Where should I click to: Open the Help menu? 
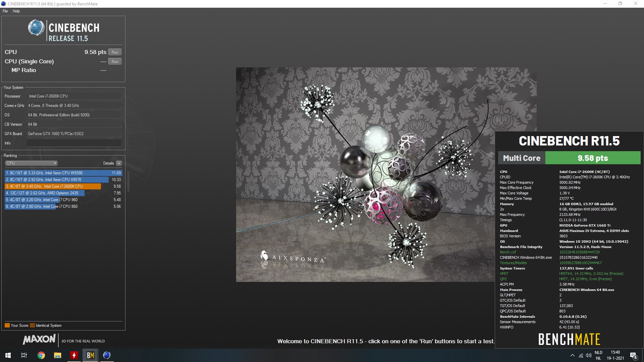tap(16, 11)
